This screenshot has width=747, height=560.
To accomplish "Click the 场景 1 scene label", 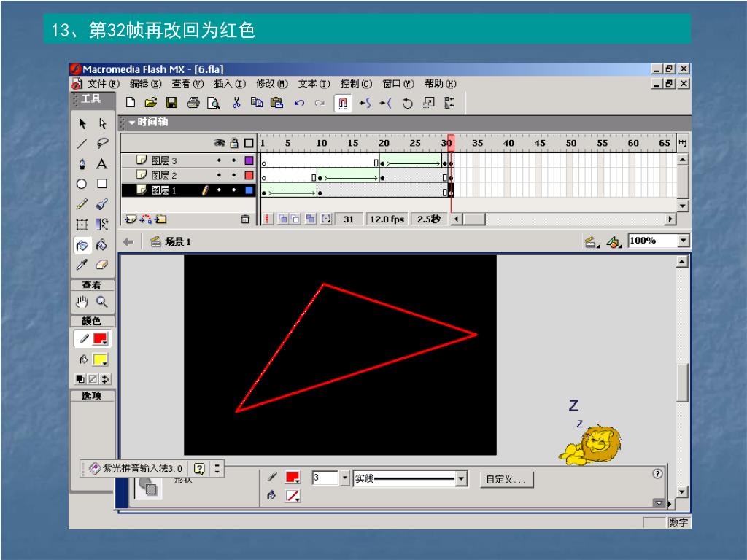I will 178,242.
